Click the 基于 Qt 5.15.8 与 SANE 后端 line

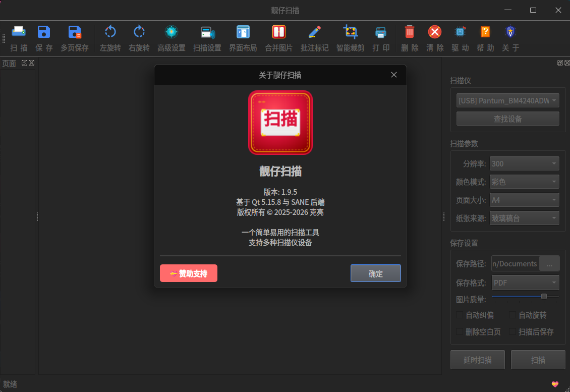tap(280, 202)
